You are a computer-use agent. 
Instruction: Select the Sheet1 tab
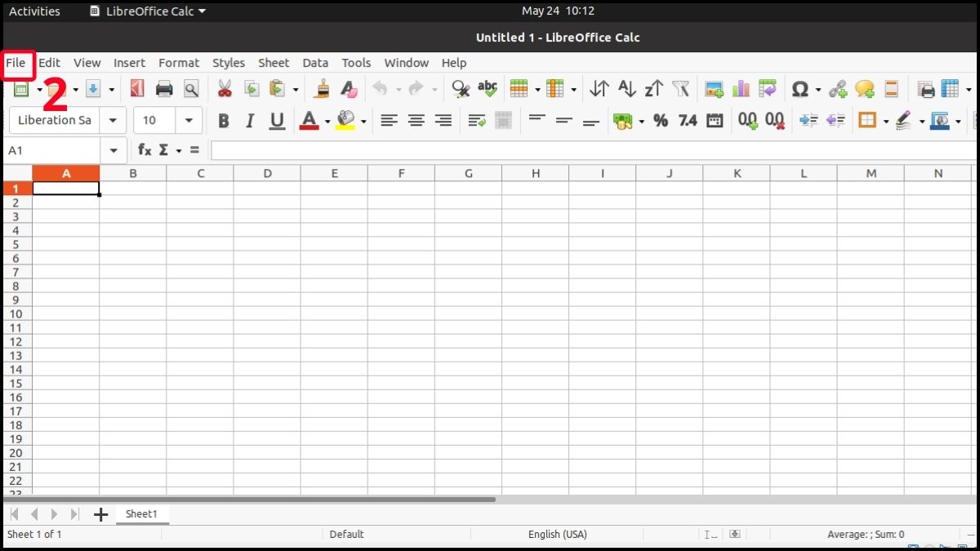point(141,513)
